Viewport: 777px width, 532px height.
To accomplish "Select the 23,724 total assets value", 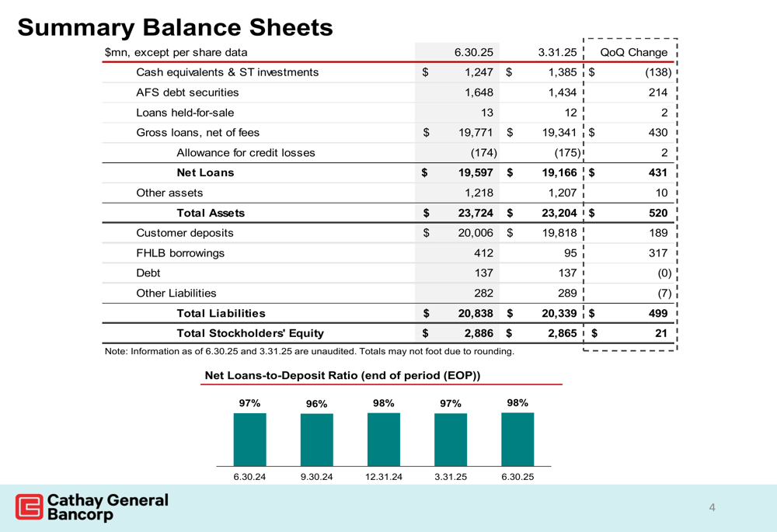I will tap(476, 213).
